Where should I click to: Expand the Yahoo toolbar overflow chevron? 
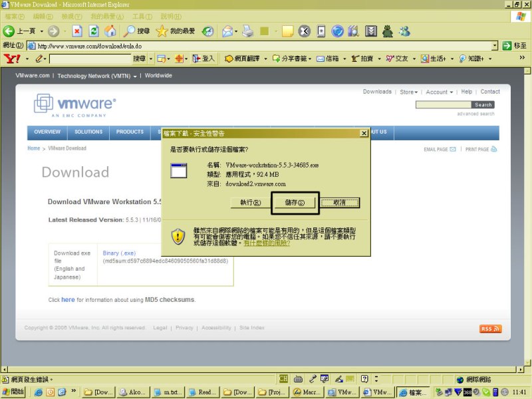[x=522, y=58]
